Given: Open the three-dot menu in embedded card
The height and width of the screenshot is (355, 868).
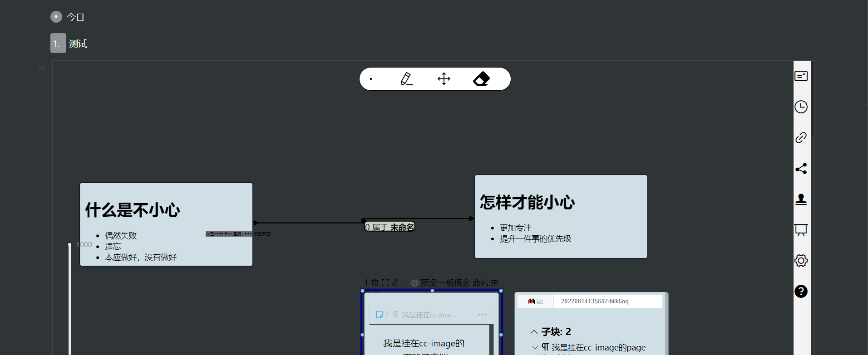Looking at the screenshot, I should [483, 315].
